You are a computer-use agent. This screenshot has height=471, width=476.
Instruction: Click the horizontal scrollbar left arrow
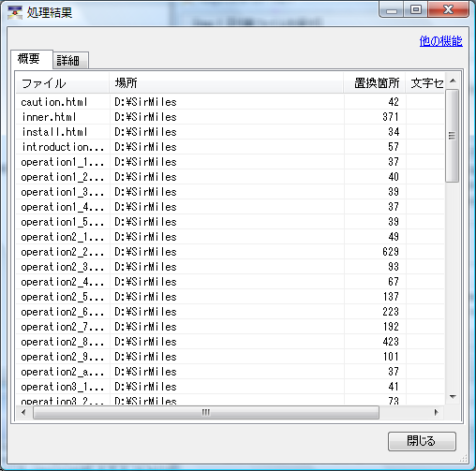click(23, 412)
